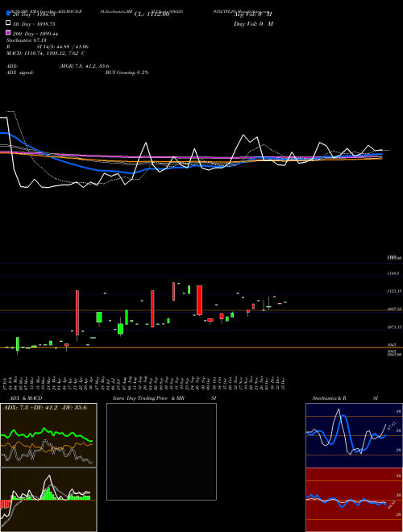This screenshot has width=403, height=532.
Task: Click the Stochastics & RSI panel title
Action: (x=345, y=398)
